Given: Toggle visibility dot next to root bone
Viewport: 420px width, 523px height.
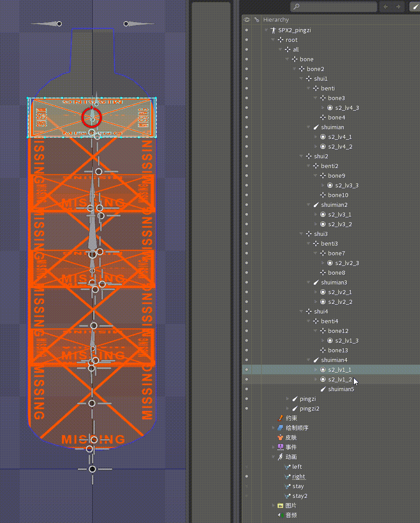Looking at the screenshot, I should (x=246, y=40).
